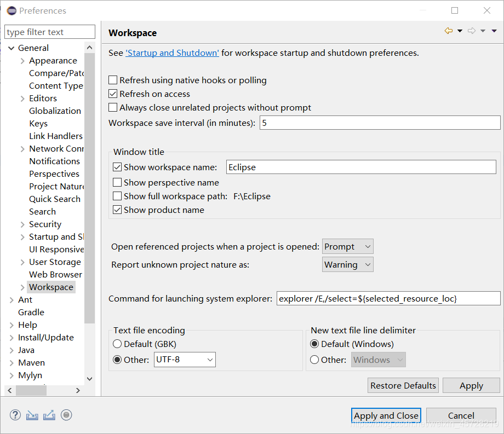Click tree vertical scrollbar down arrow
The image size is (504, 434).
click(x=90, y=379)
